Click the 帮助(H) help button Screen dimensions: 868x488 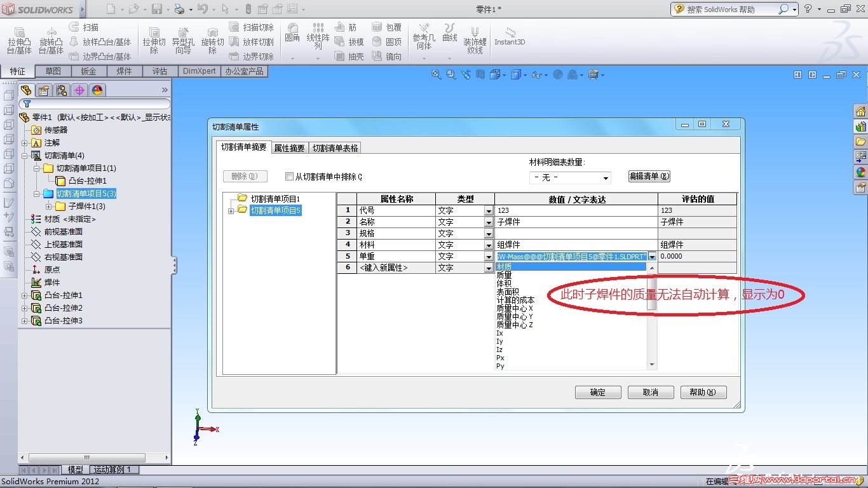[703, 392]
